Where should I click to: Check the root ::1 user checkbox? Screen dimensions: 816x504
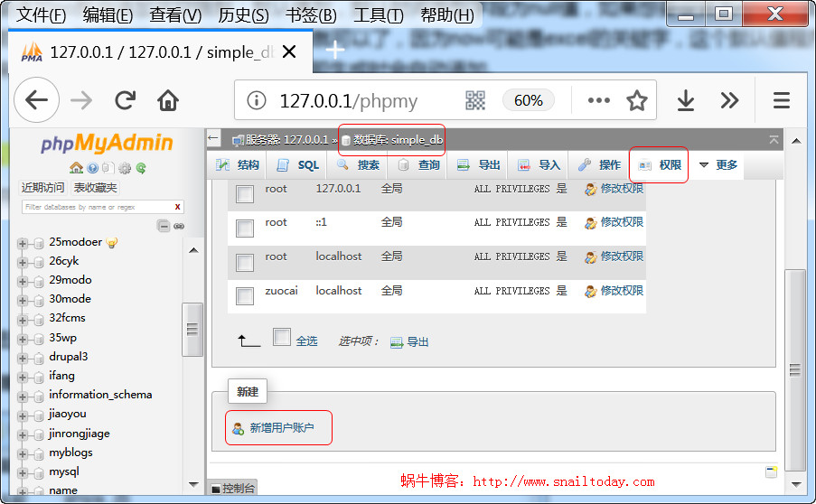(245, 229)
